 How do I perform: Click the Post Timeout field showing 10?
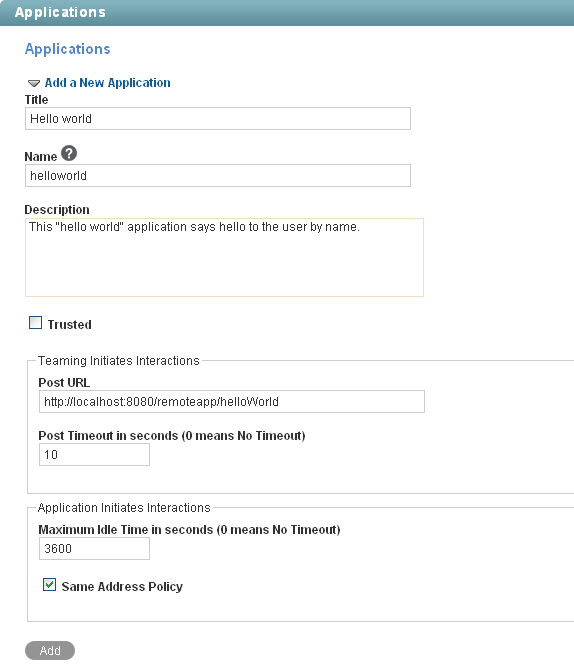coord(94,455)
